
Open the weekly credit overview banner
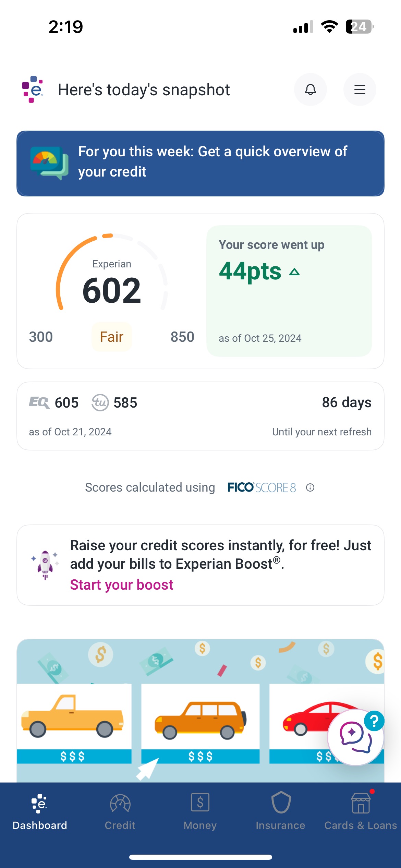200,163
